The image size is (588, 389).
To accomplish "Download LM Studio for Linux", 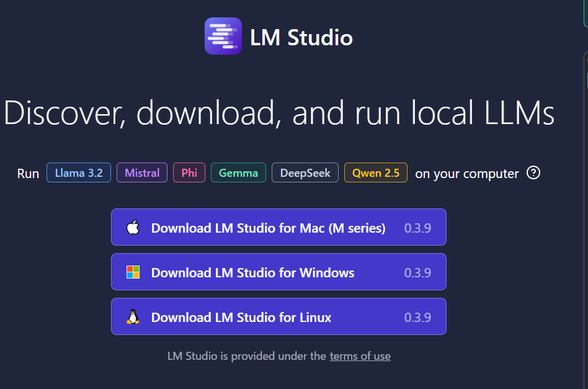I will 278,316.
